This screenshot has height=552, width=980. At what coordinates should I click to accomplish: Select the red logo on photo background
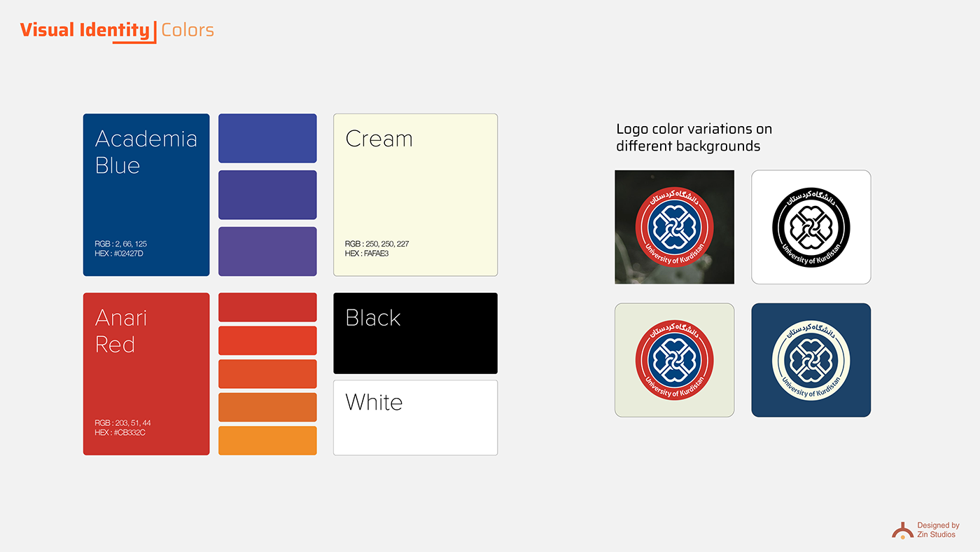pyautogui.click(x=674, y=227)
